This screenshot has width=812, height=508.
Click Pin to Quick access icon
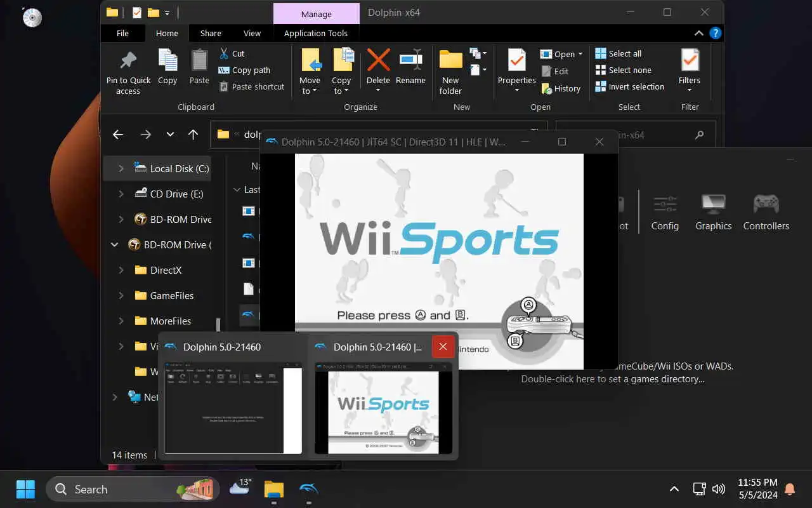point(128,61)
